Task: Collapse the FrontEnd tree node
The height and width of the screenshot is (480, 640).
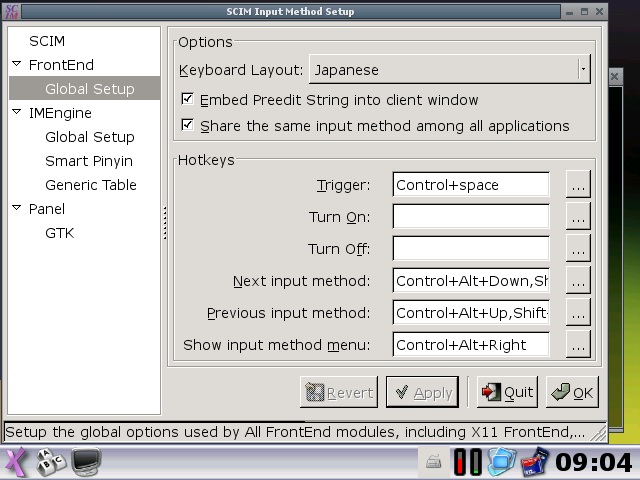Action: 17,65
